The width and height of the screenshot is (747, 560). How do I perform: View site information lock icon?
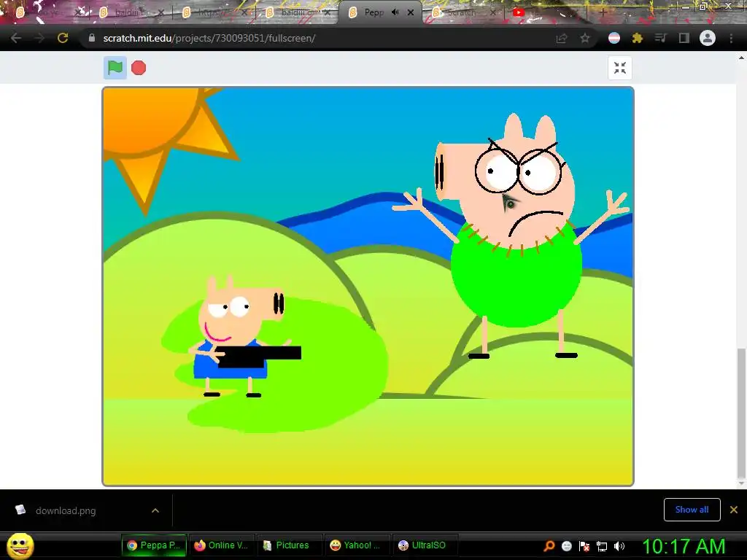pyautogui.click(x=91, y=38)
